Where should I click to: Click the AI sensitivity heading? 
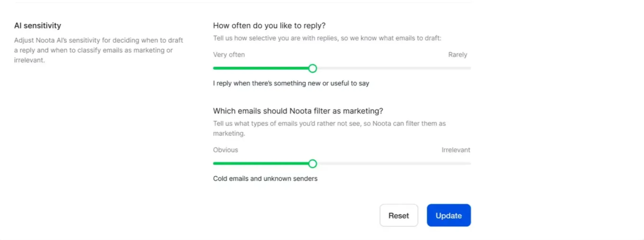(37, 25)
